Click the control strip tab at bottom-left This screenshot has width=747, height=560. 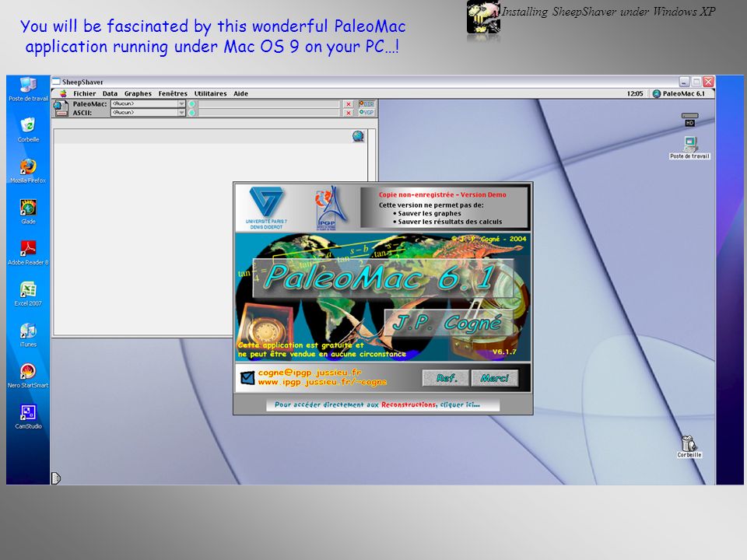[x=56, y=478]
